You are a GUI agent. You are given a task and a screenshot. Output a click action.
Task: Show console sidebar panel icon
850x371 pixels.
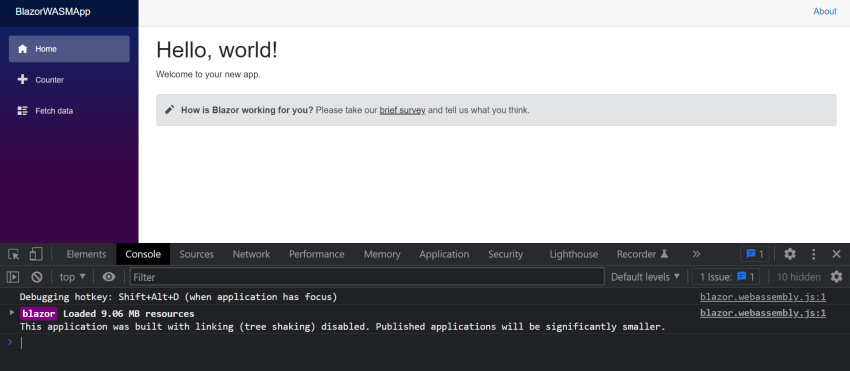pos(13,277)
